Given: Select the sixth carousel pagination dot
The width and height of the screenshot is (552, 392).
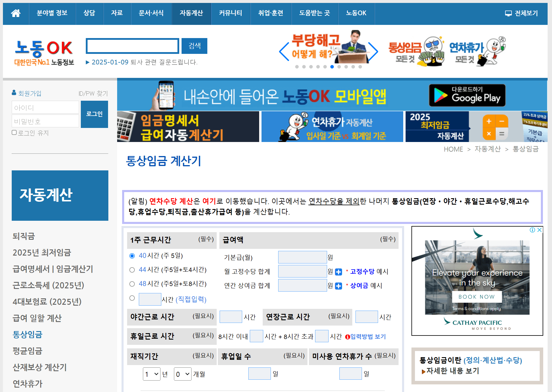Looking at the screenshot, I should click(332, 67).
